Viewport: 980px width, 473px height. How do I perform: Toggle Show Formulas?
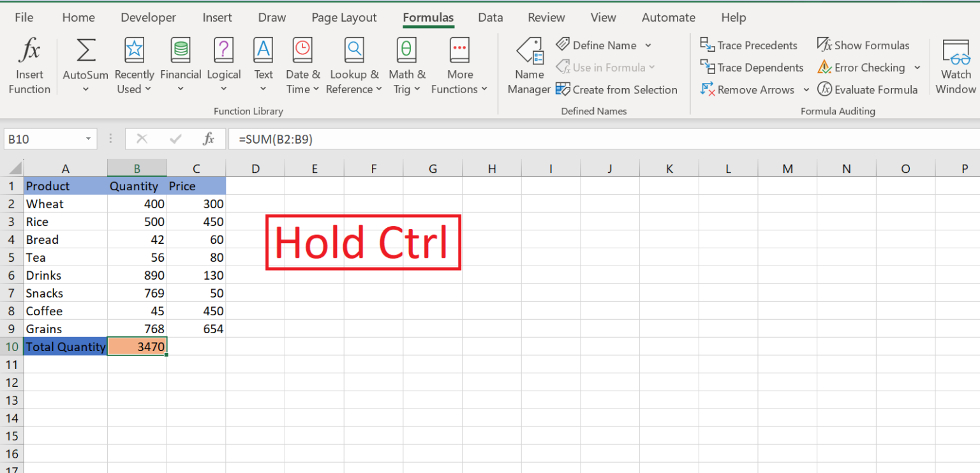[x=863, y=45]
